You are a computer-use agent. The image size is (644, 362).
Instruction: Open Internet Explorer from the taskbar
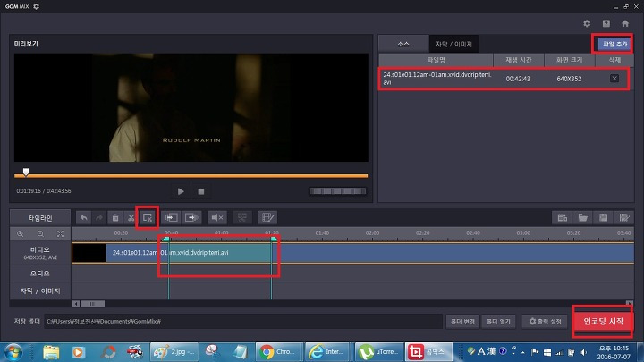(326, 352)
